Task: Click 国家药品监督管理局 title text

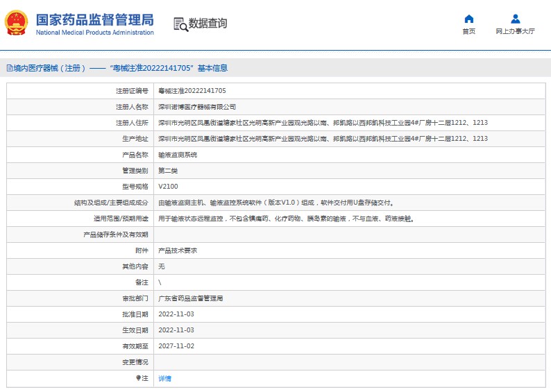Action: pos(95,20)
